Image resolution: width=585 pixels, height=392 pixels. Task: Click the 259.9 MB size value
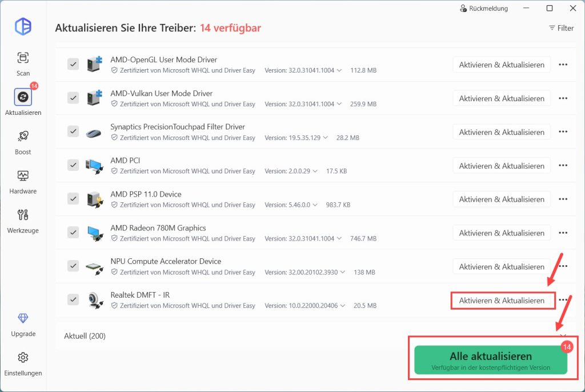363,104
